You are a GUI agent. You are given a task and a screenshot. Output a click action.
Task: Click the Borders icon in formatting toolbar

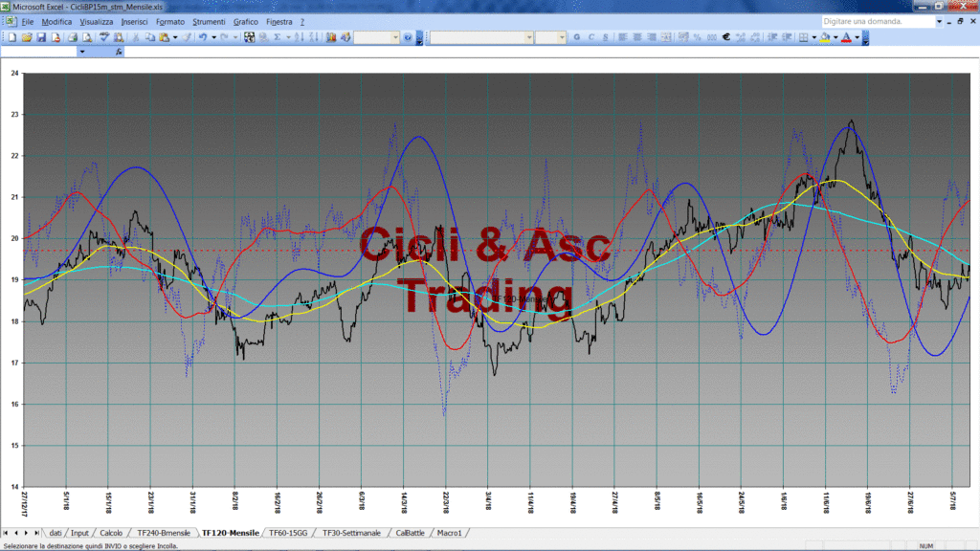coord(804,37)
